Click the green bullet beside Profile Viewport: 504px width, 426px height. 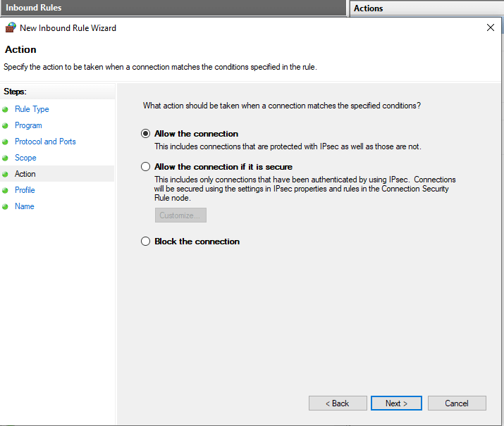click(x=5, y=190)
